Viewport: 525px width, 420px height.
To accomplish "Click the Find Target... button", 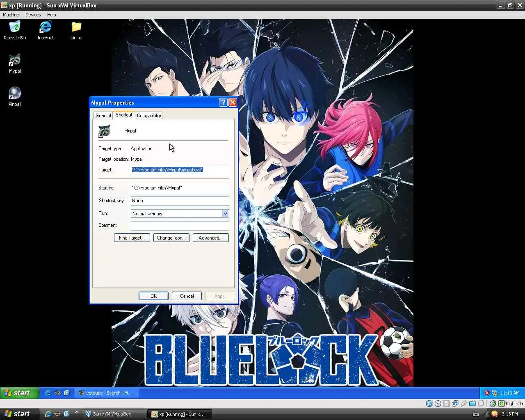I will [x=132, y=238].
